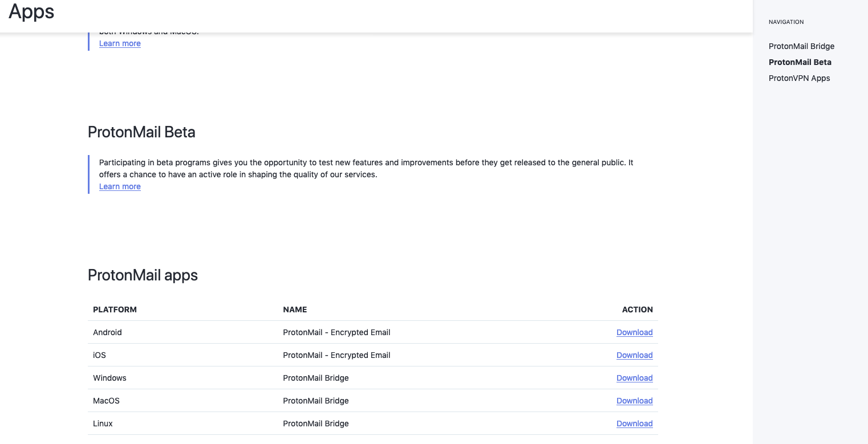Select the Android row in the apps table

(x=107, y=332)
